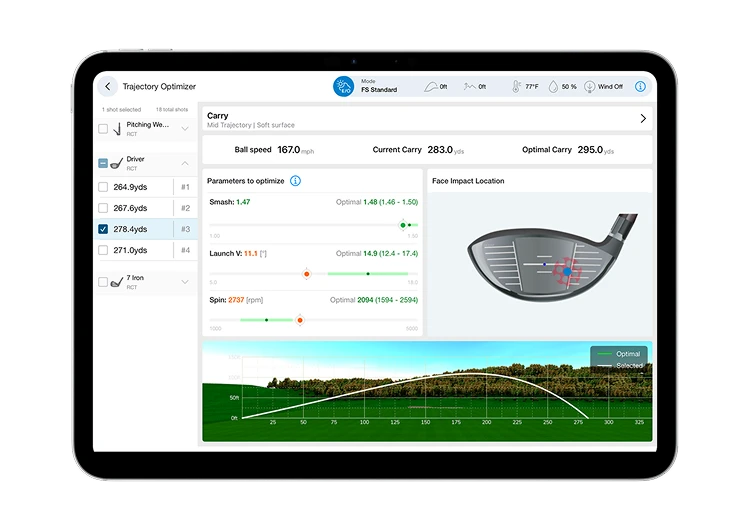Viewport: 750px width, 530px height.
Task: Collapse the Driver shot list
Action: (185, 163)
